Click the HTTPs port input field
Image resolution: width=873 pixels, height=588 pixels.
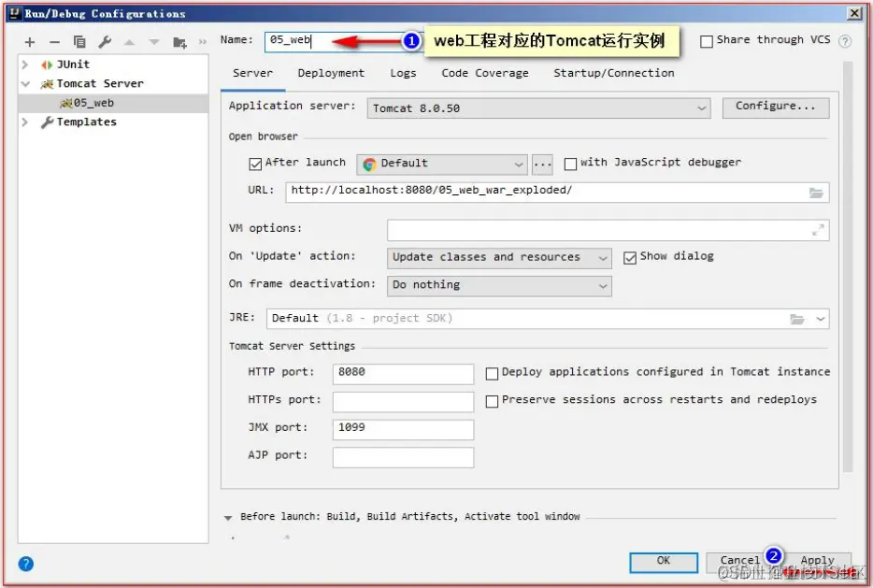click(x=403, y=401)
